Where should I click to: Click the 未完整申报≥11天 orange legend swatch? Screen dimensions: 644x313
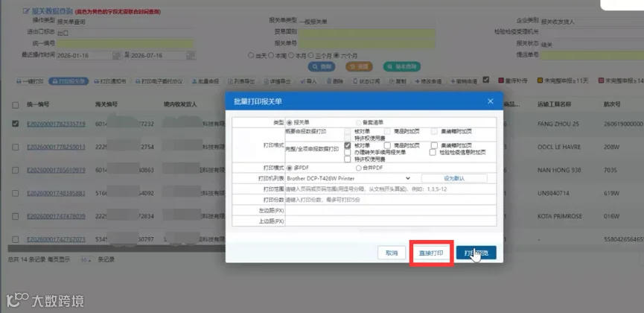click(x=540, y=80)
